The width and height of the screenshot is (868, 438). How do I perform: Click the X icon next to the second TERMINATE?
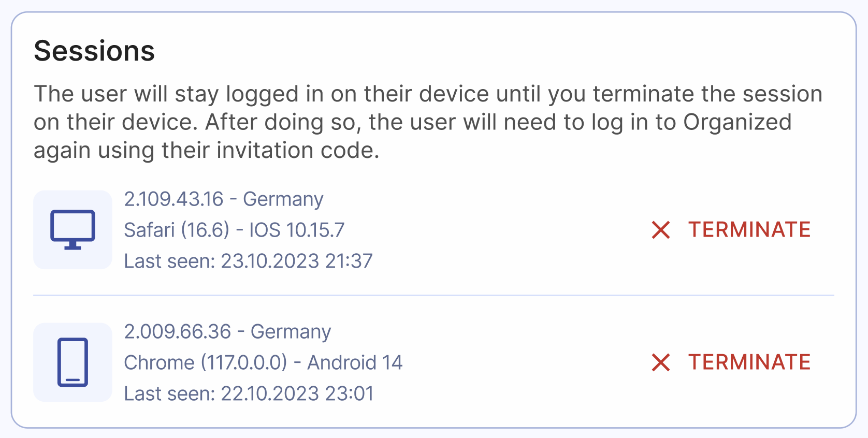click(x=661, y=362)
